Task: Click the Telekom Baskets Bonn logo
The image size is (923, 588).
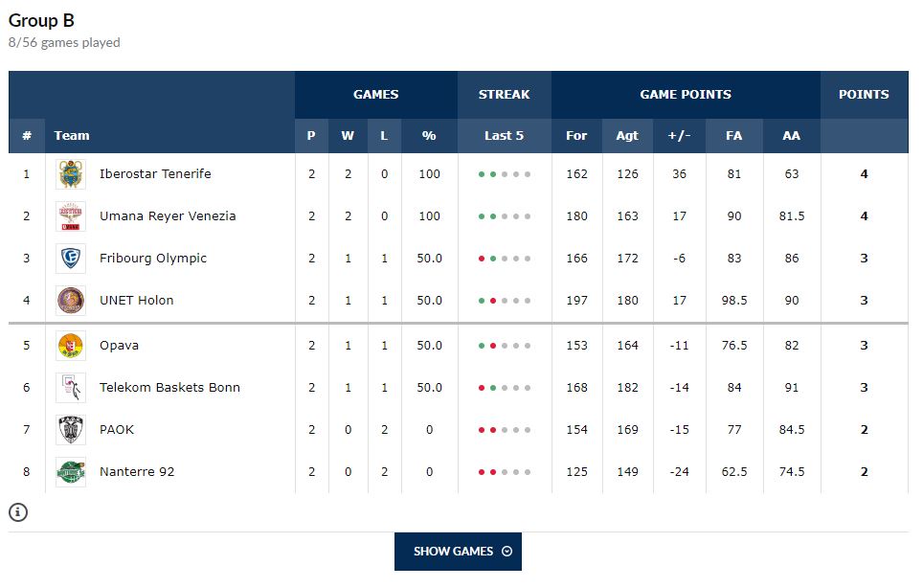Action: pyautogui.click(x=71, y=388)
